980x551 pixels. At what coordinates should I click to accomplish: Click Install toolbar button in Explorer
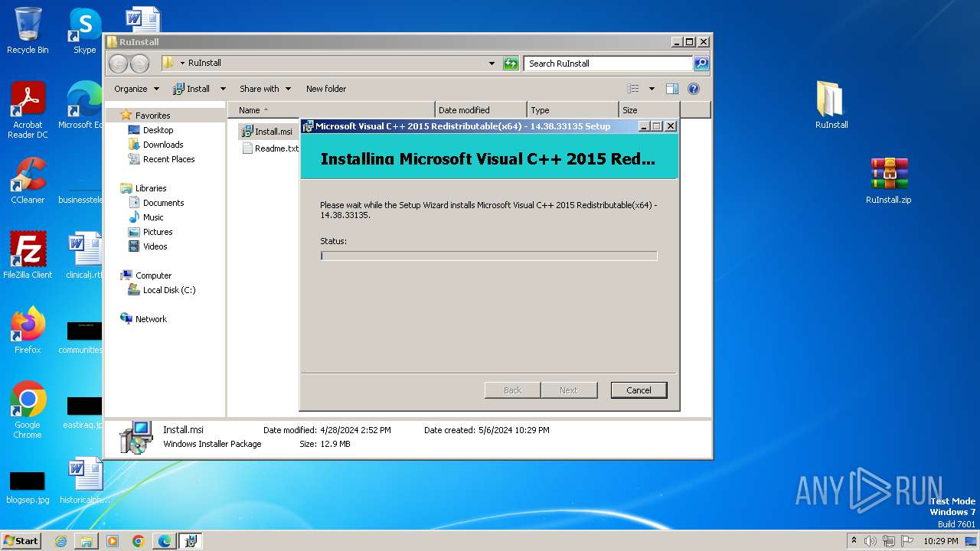(192, 89)
